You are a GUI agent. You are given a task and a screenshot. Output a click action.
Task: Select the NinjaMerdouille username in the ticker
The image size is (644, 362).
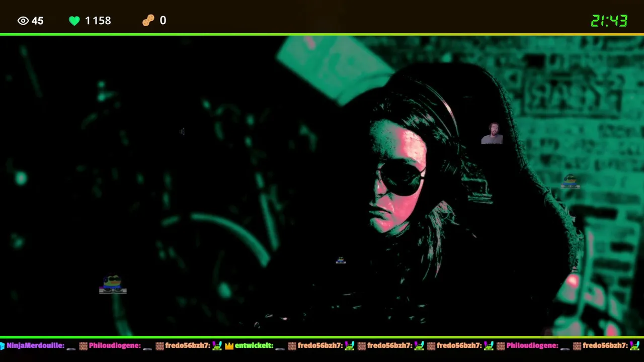pos(36,346)
